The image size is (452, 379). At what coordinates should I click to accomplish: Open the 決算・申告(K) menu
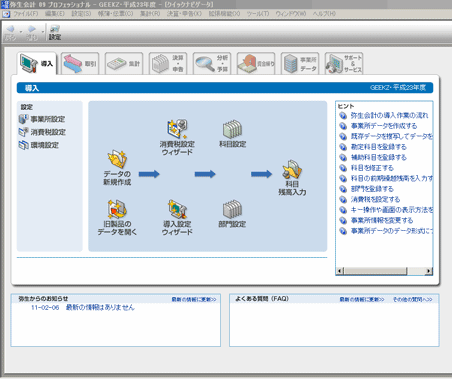184,14
